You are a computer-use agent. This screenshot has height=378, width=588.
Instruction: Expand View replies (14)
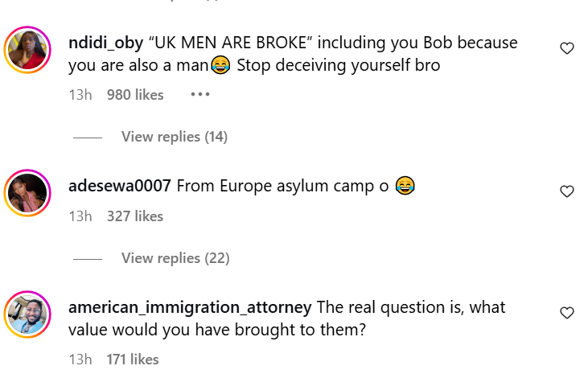pos(175,137)
